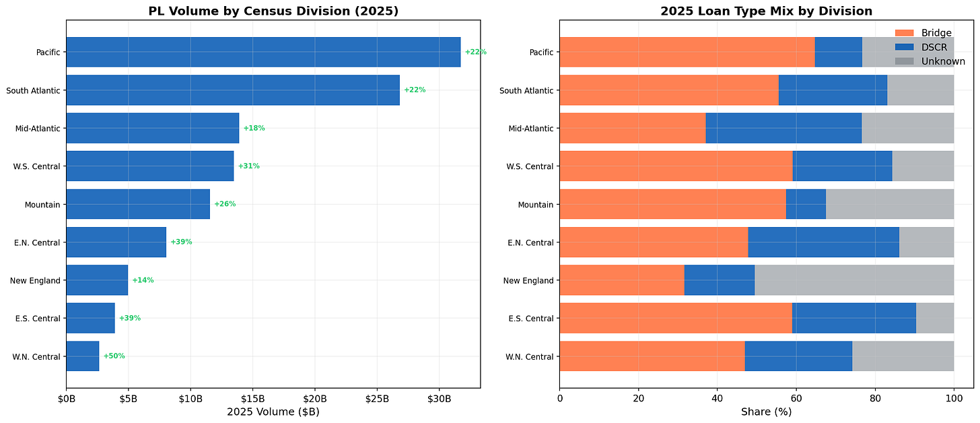
Task: Click the Share (%) axis label
Action: coord(767,412)
